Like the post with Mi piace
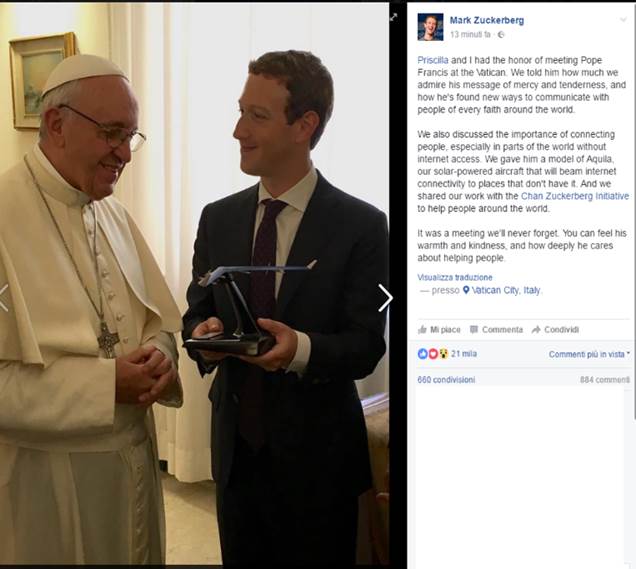This screenshot has height=569, width=636. 439,330
